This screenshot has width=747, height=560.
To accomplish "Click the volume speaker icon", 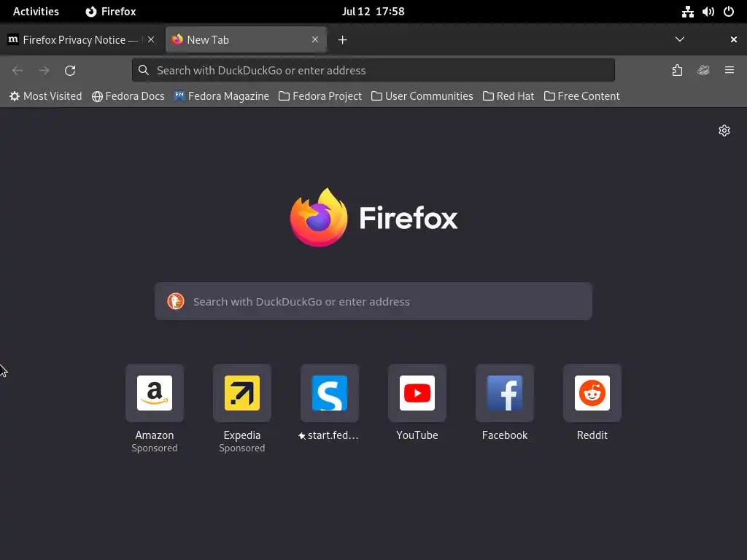I will coord(708,12).
